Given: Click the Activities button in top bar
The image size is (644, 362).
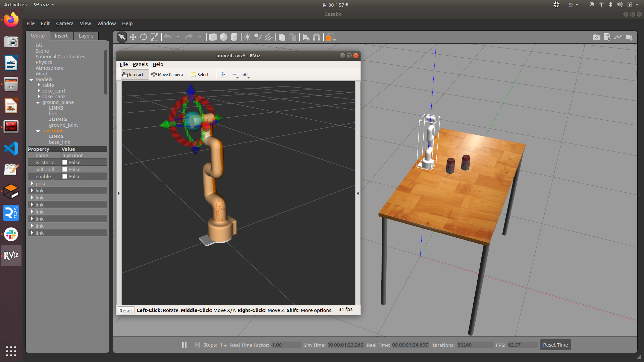Looking at the screenshot, I should coord(15,5).
